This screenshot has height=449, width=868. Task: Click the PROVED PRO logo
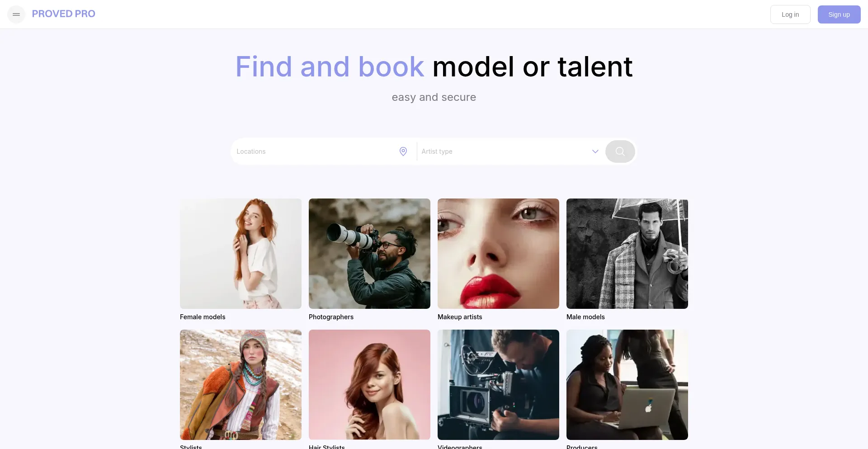click(64, 14)
